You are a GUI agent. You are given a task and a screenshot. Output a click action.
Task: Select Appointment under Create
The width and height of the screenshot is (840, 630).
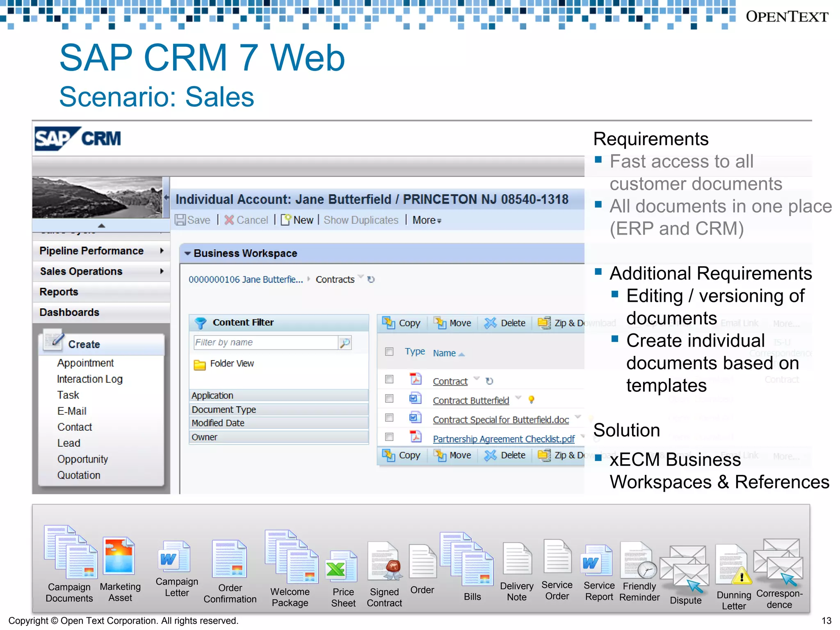[x=85, y=363]
